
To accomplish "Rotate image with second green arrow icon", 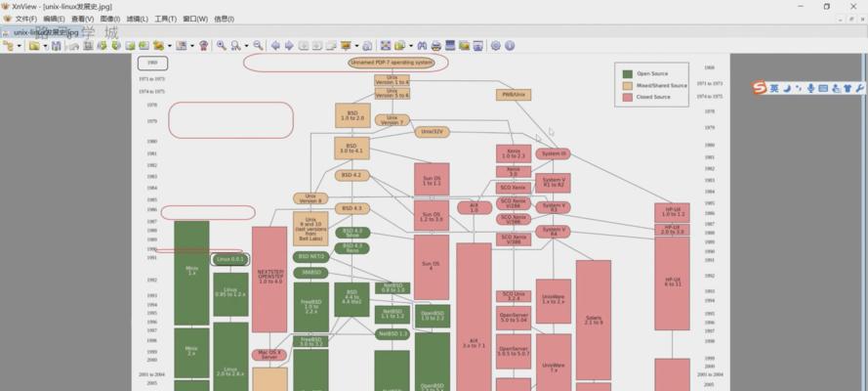I will click(x=115, y=45).
